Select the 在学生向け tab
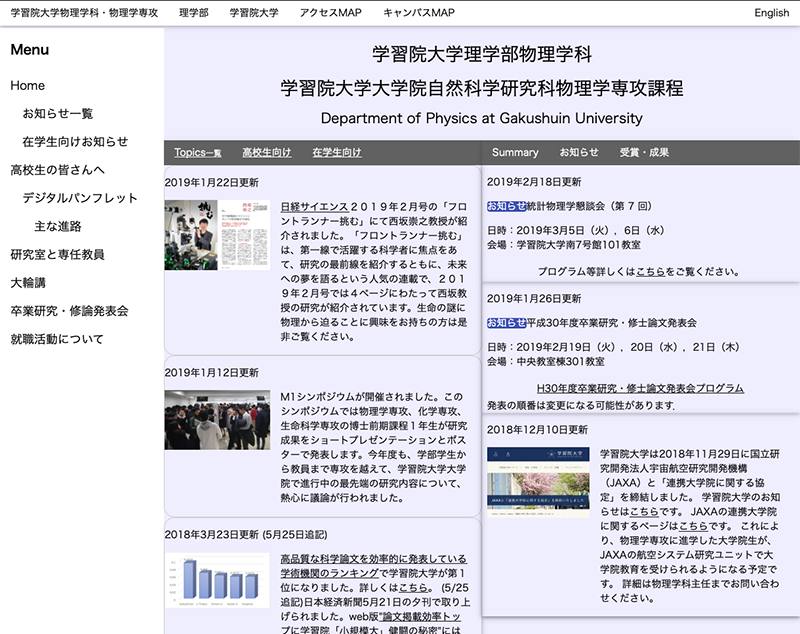The width and height of the screenshot is (800, 634). (337, 152)
